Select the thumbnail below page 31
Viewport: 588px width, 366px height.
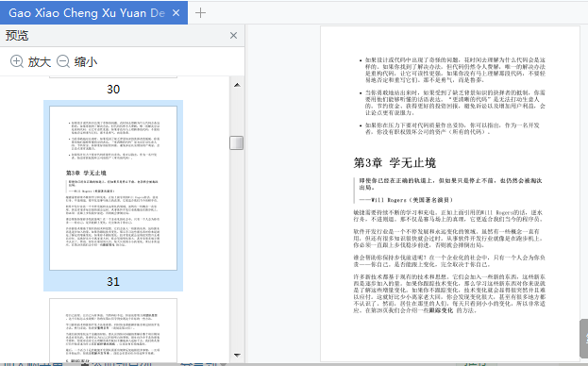pyautogui.click(x=113, y=330)
